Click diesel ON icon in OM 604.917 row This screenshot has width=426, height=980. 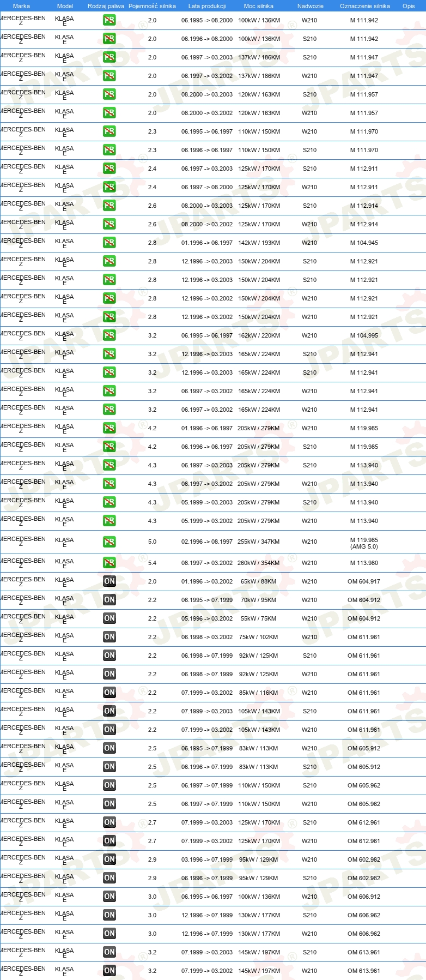(x=109, y=582)
